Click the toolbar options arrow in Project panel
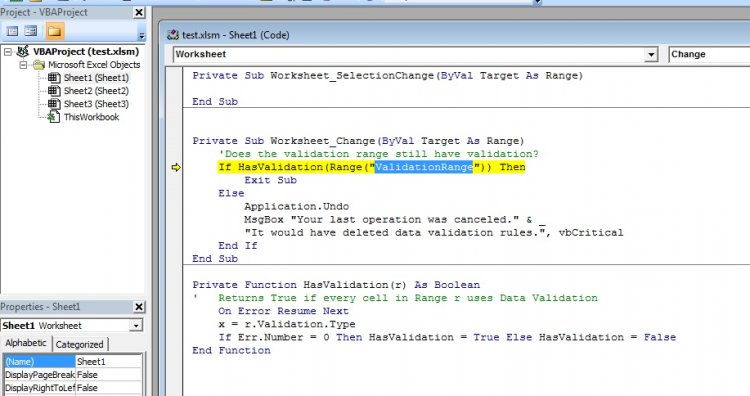 (x=141, y=35)
